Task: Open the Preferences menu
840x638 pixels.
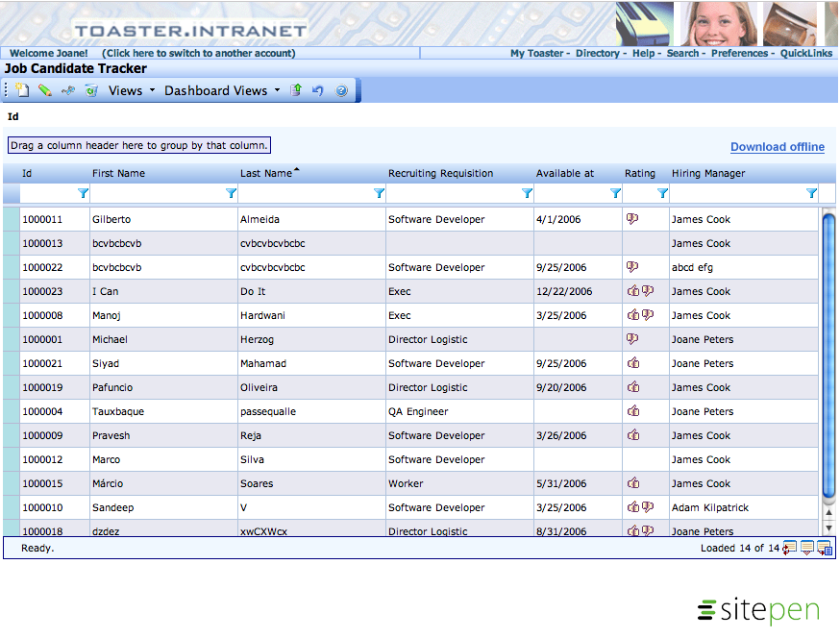Action: [739, 53]
